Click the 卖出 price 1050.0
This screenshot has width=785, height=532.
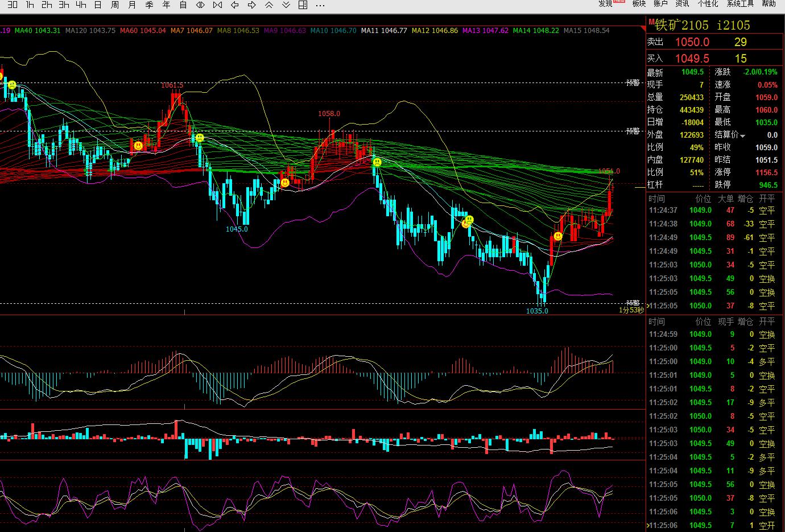[692, 42]
